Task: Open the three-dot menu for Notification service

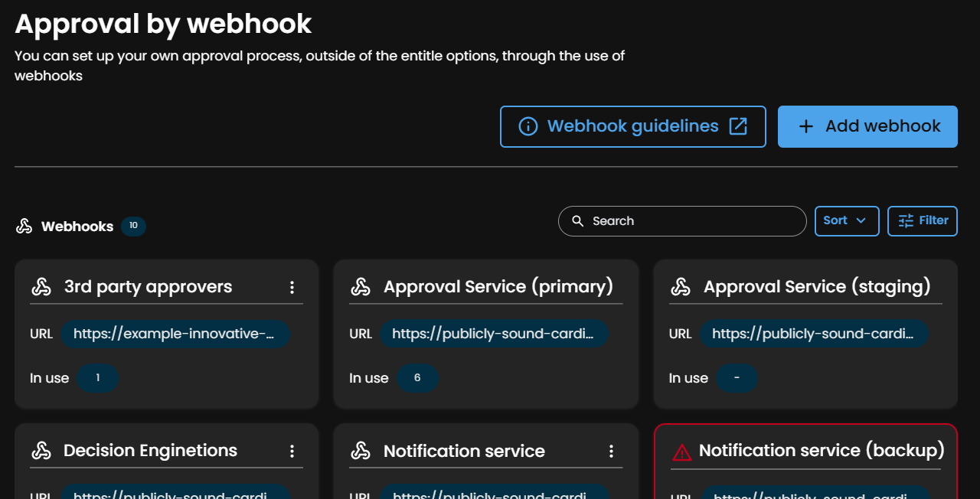Action: pos(611,451)
